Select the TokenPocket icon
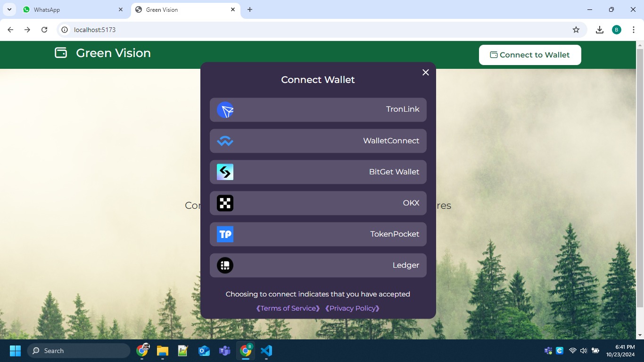This screenshot has height=362, width=644. coord(225,234)
